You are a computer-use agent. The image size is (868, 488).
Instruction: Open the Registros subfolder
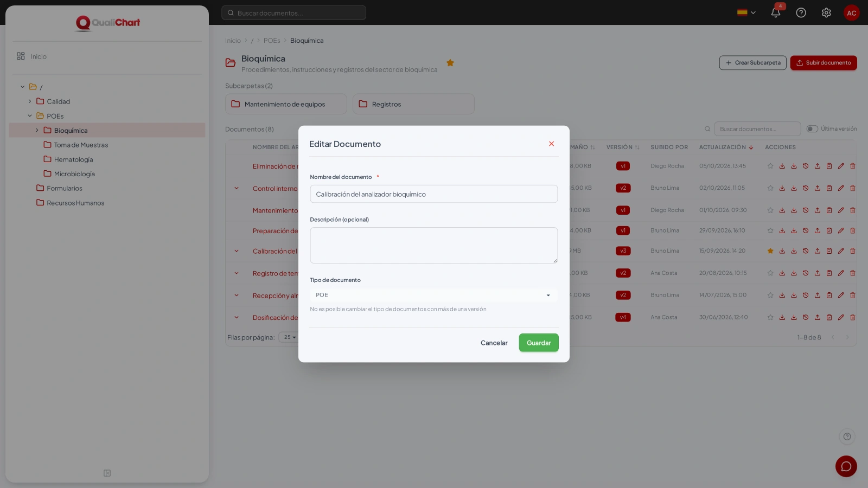click(413, 104)
